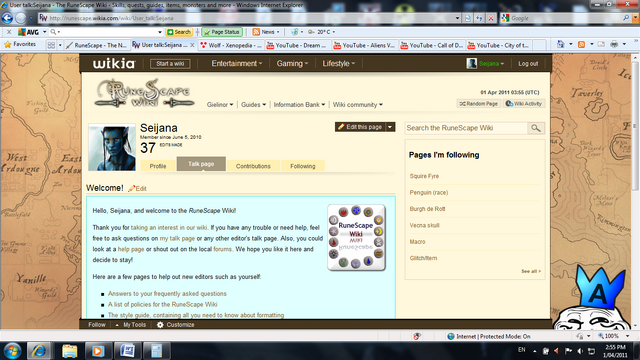
Task: Open the Following tab
Action: click(x=303, y=166)
